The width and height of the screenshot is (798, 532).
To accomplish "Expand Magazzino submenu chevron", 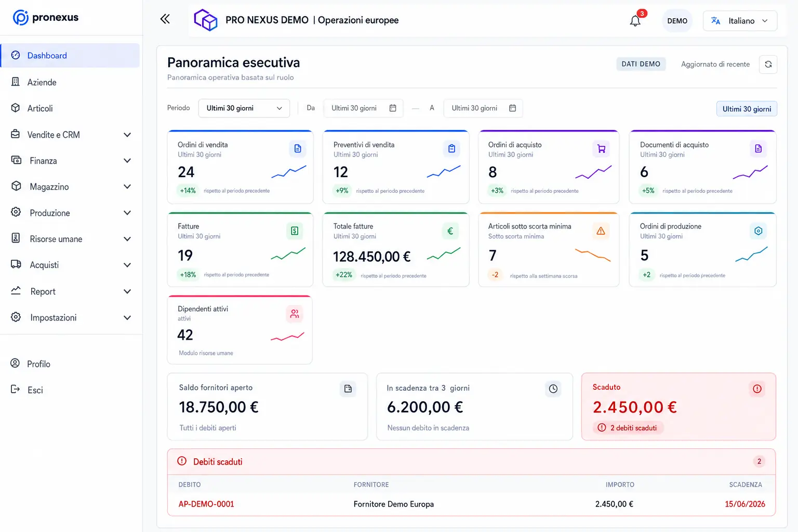I will 127,187.
